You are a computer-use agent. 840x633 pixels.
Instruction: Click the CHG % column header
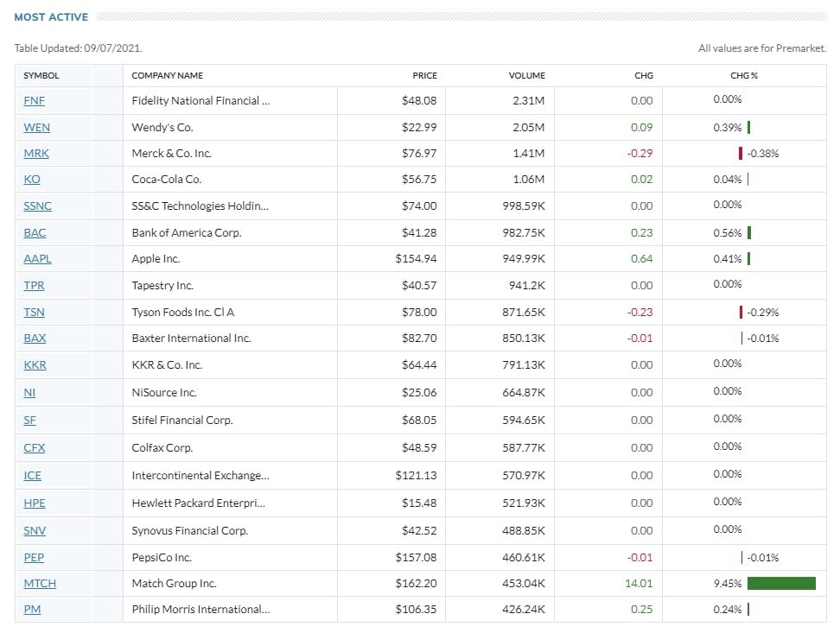(x=744, y=75)
